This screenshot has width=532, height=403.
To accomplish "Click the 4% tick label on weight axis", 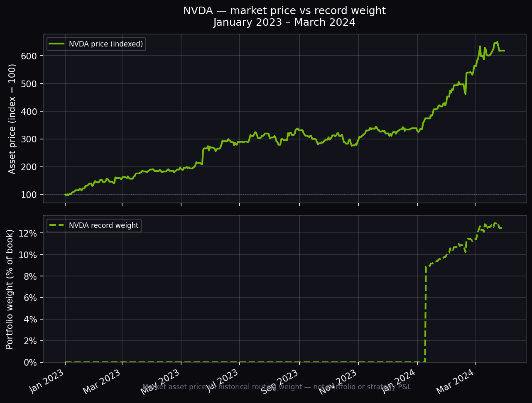I will coord(30,320).
